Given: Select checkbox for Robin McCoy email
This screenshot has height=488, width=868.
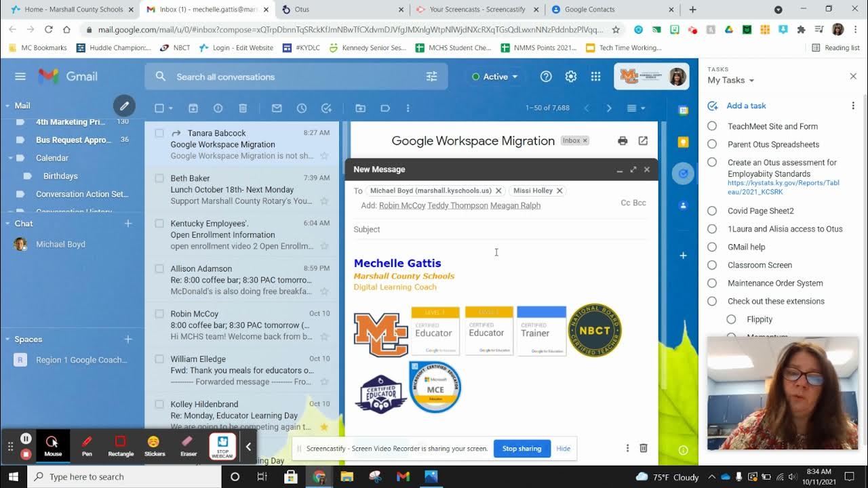Looking at the screenshot, I should (159, 314).
